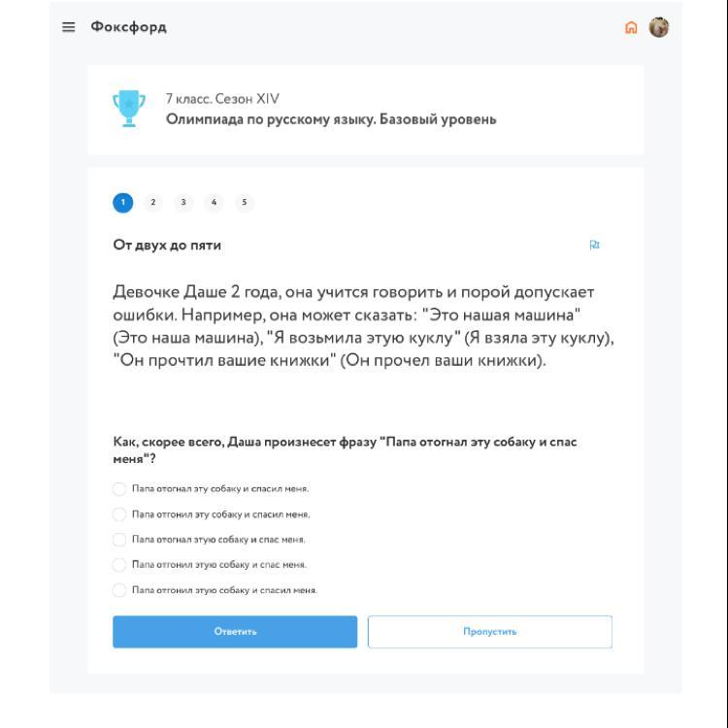Click the "От двух до пяти" question heading
This screenshot has height=728, width=728.
coord(167,246)
